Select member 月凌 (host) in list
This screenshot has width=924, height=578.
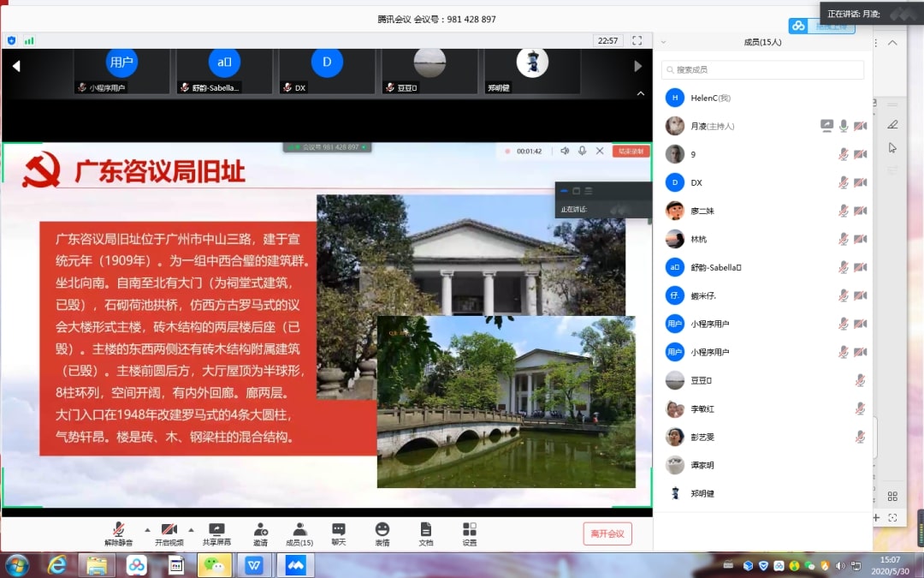tap(712, 127)
